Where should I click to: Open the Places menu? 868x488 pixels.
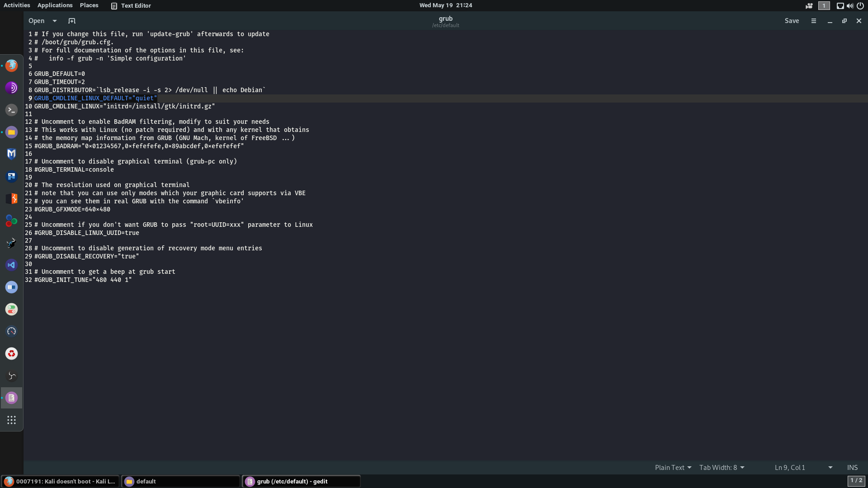[x=89, y=5]
